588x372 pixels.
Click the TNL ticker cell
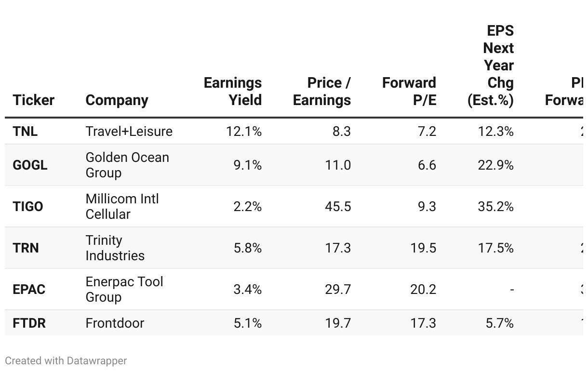25,131
